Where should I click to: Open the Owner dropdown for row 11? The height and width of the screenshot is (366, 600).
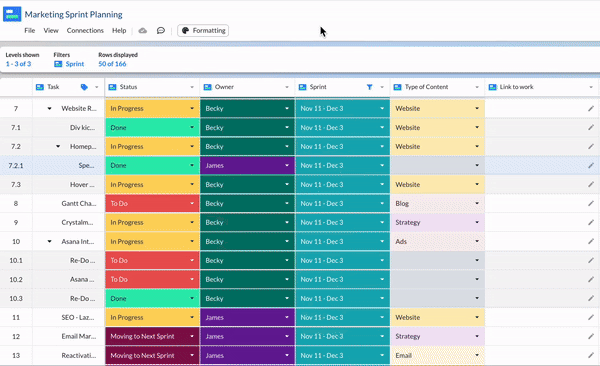pyautogui.click(x=287, y=317)
